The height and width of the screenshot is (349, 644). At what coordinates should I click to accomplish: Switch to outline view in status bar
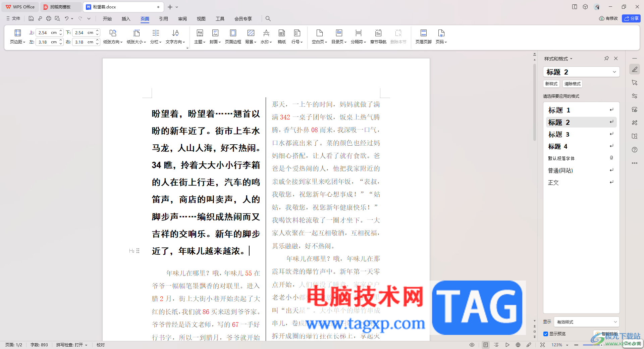point(496,345)
